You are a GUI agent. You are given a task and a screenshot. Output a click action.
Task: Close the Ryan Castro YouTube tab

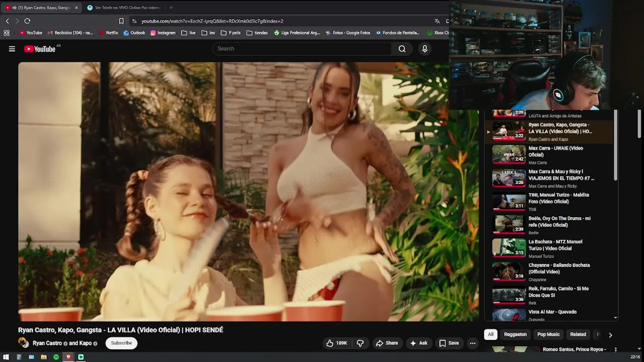pos(76,8)
